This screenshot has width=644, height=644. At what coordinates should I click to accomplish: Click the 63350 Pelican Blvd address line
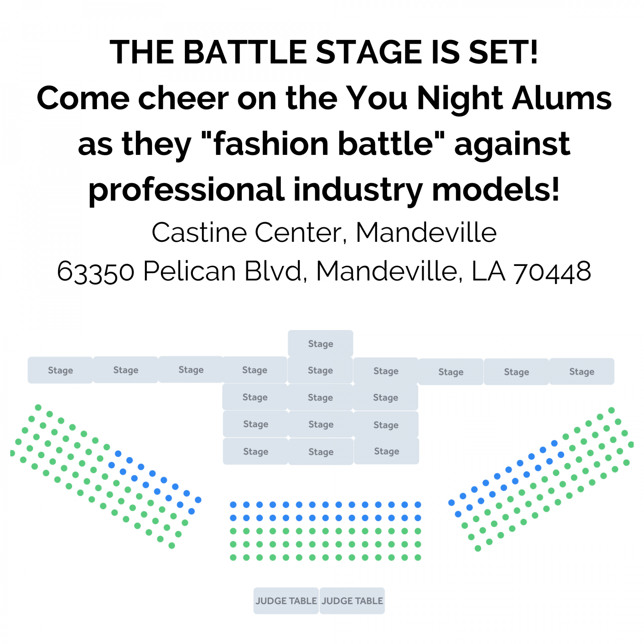(x=324, y=271)
